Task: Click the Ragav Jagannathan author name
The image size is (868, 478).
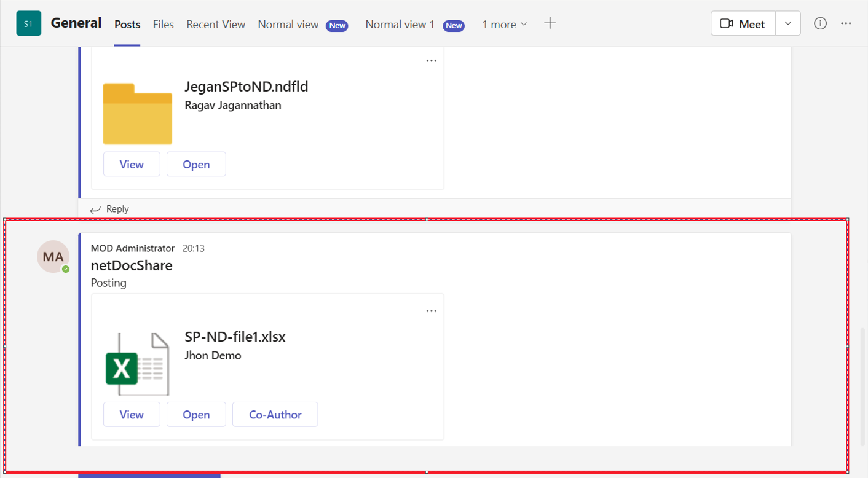Action: pyautogui.click(x=233, y=105)
